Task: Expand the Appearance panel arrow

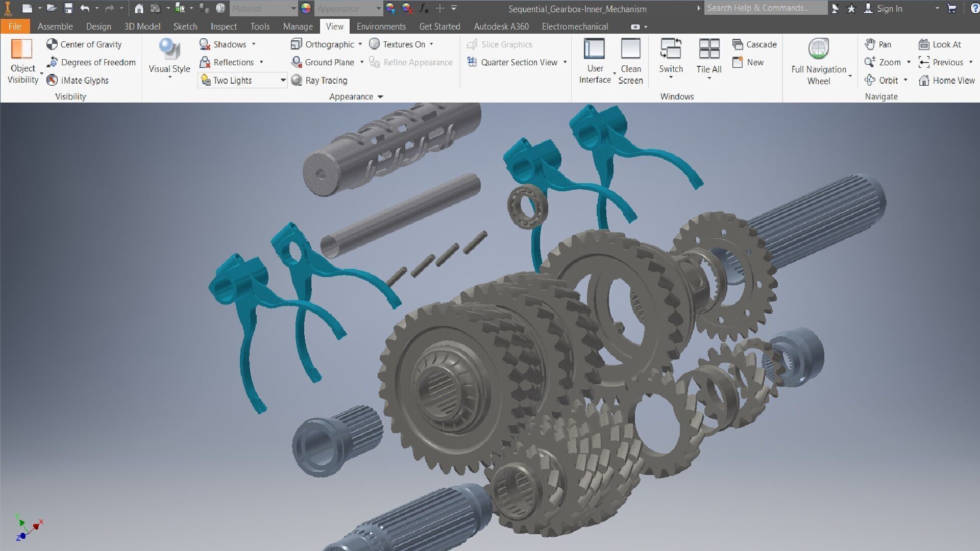Action: click(380, 96)
